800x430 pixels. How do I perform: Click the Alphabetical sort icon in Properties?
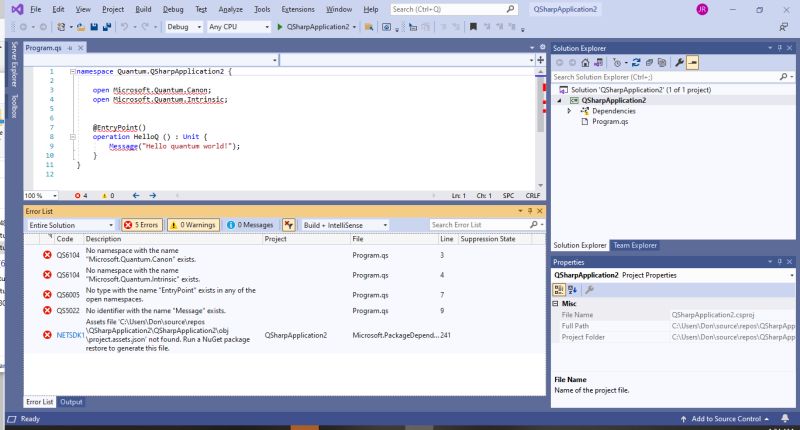coord(572,290)
